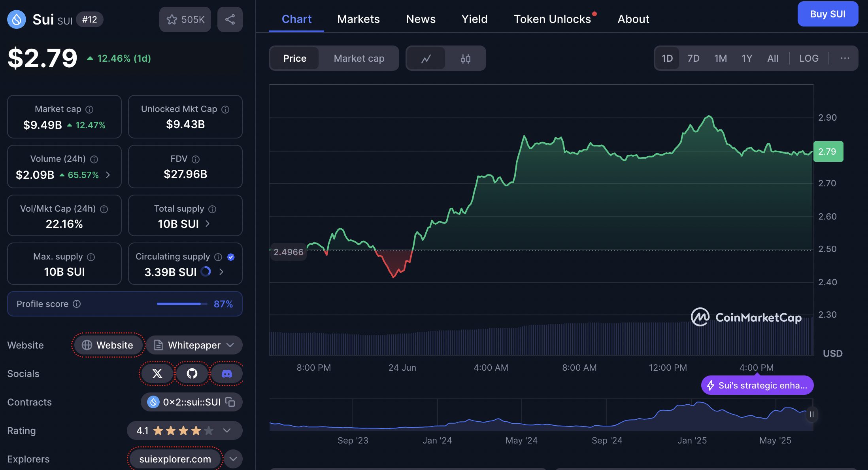This screenshot has height=470, width=868.
Task: Expand more Explorers dropdown arrow
Action: point(233,459)
